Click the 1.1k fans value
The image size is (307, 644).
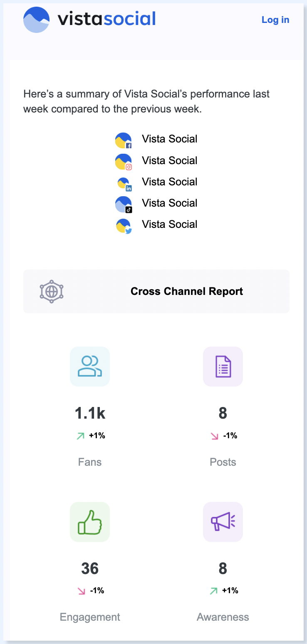click(x=90, y=413)
